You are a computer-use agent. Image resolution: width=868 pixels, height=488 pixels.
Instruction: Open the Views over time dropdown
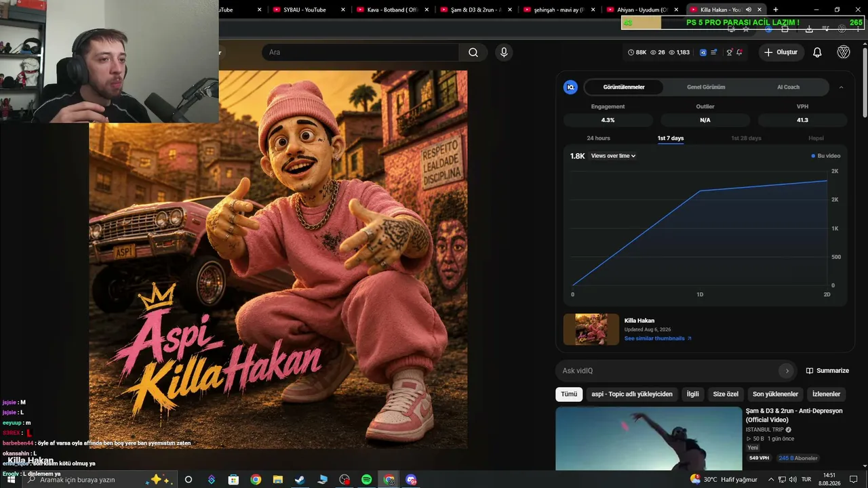pos(613,156)
